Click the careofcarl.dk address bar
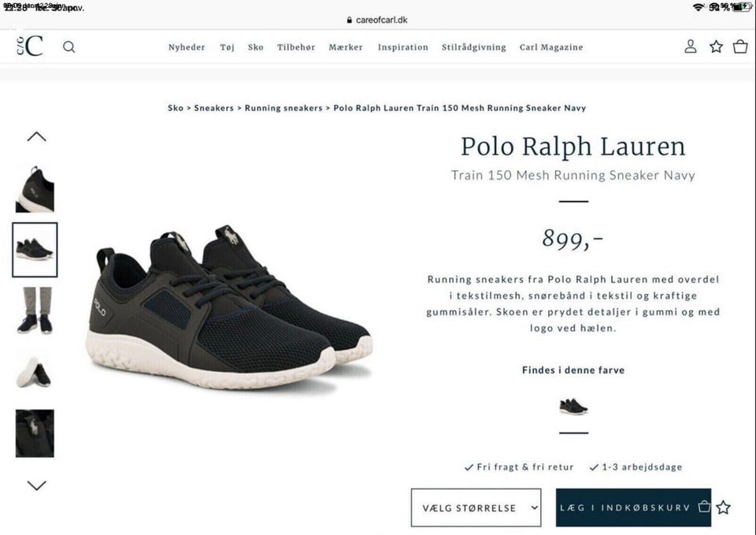Image resolution: width=756 pixels, height=535 pixels. [377, 20]
